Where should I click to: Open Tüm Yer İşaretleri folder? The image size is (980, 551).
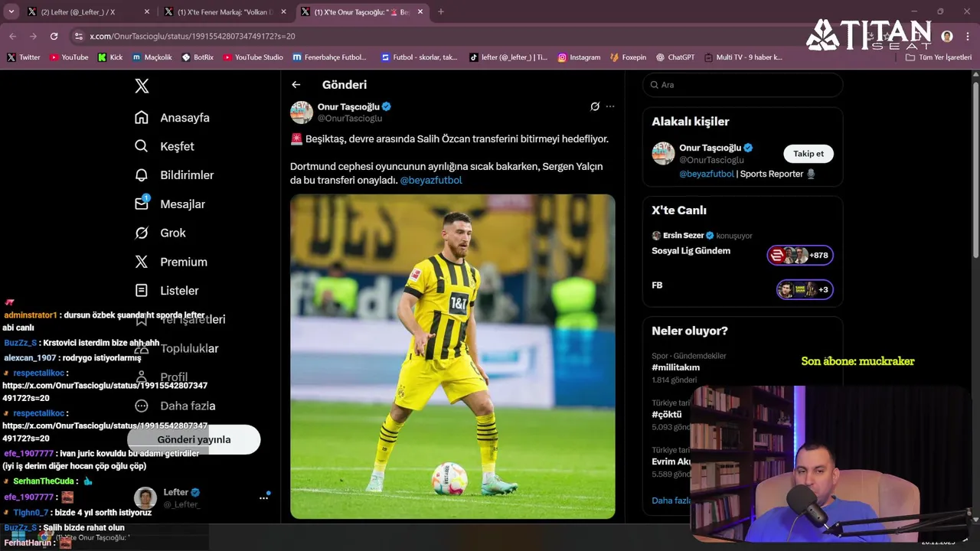tap(939, 57)
